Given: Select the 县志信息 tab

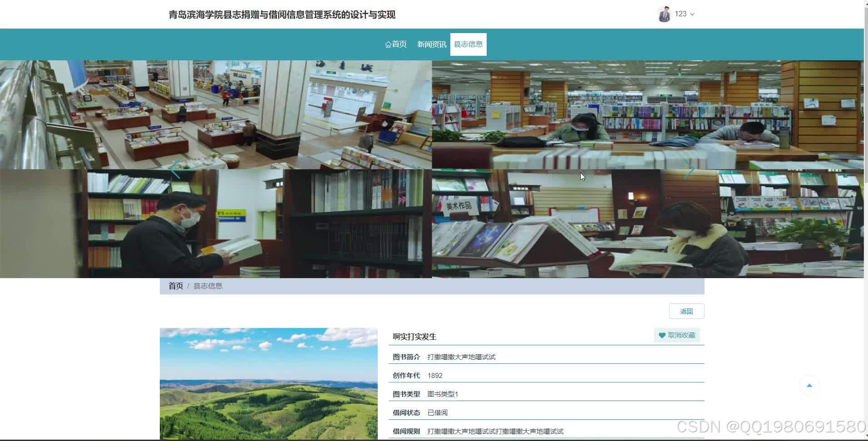Looking at the screenshot, I should tap(468, 44).
